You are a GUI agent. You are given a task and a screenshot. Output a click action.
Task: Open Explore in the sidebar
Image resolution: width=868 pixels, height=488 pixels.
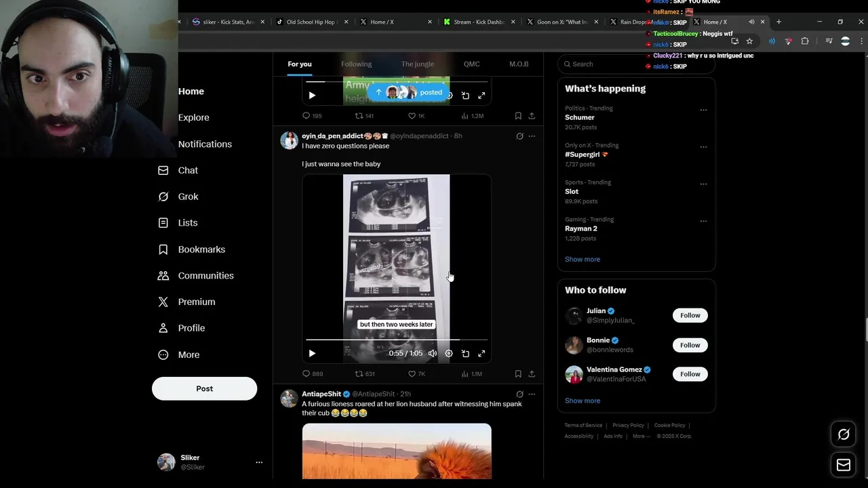tap(194, 117)
